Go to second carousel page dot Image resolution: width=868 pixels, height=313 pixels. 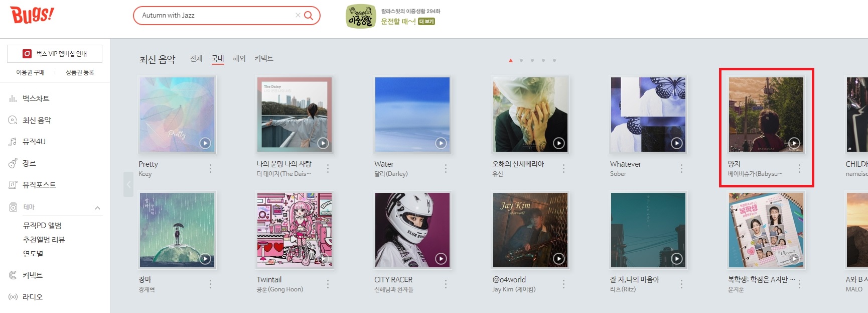521,60
